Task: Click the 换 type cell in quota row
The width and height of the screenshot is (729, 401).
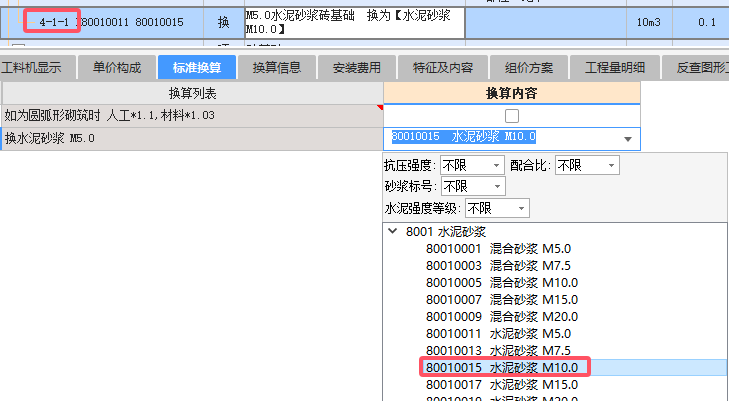Action: pyautogui.click(x=224, y=22)
